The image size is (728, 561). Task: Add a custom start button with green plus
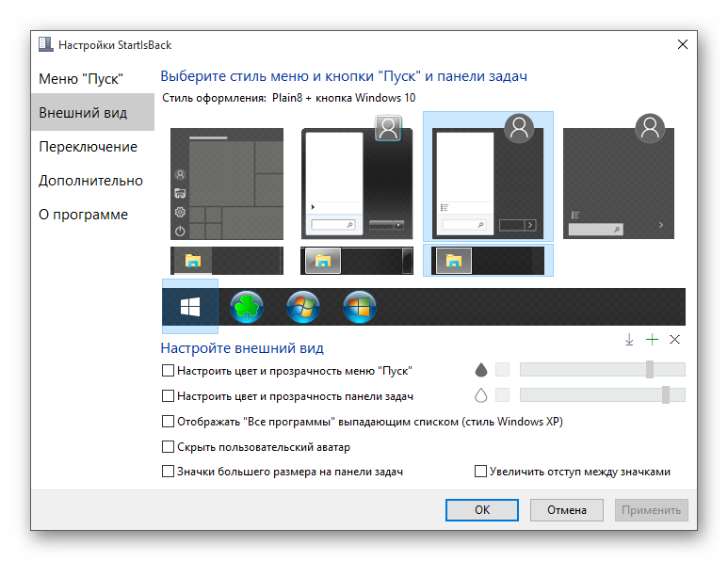(x=652, y=340)
